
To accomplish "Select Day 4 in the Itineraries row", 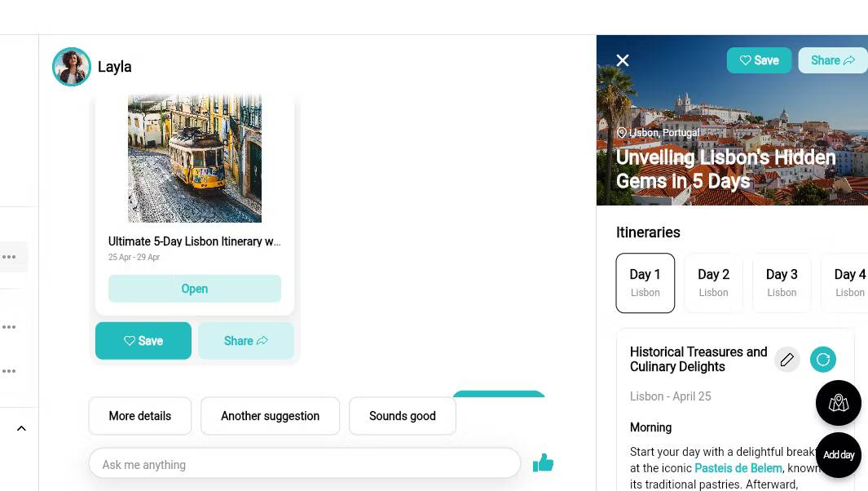I will click(x=849, y=282).
